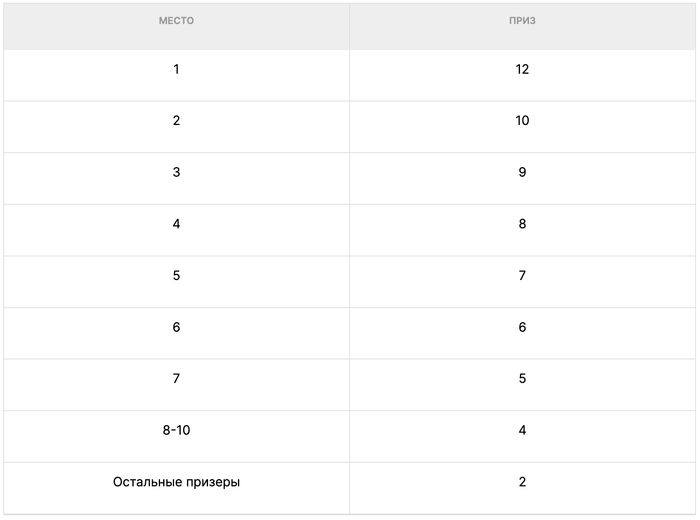Screen dimensions: 700x520
Task: Click the ПРИЗ column header
Action: point(522,21)
